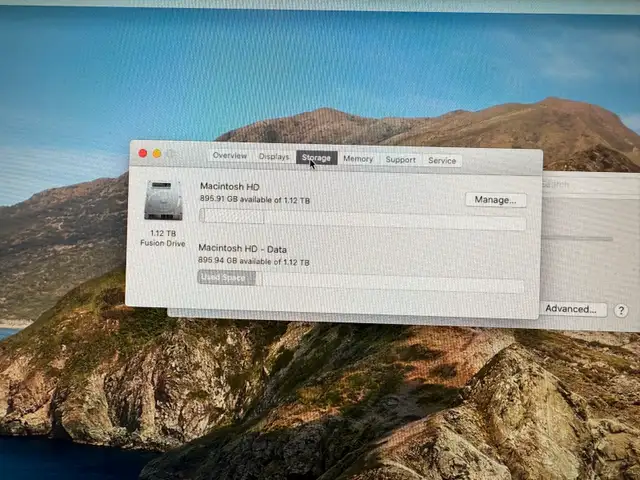Screen dimensions: 640x480
Task: Minimize window with the yellow button
Action: 157,153
